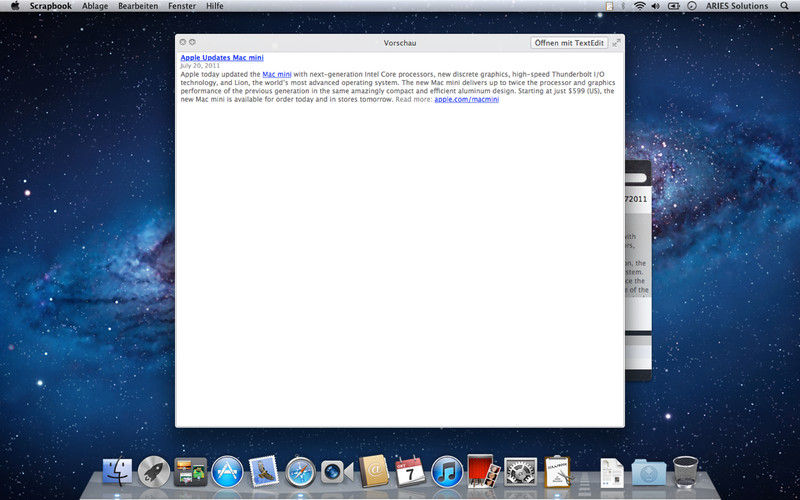The width and height of the screenshot is (800, 500).
Task: Click the ARIES Solutions user menu
Action: point(737,6)
